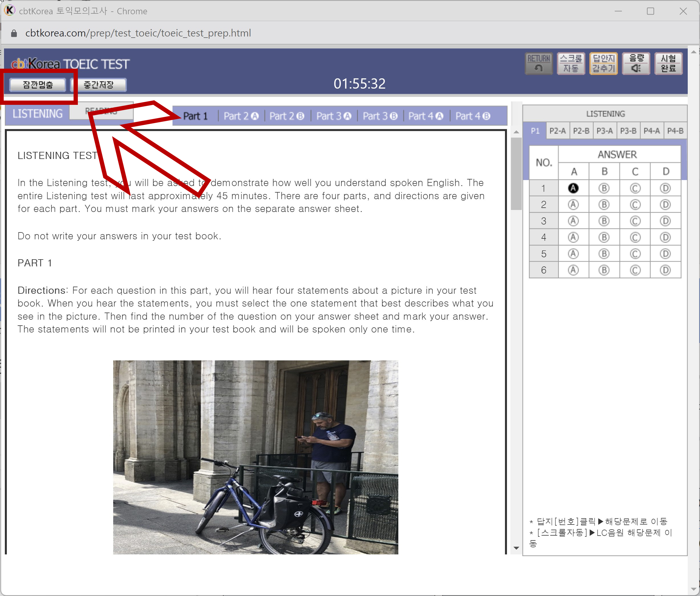700x596 pixels.
Task: Click the RETURN icon button
Action: click(x=539, y=64)
